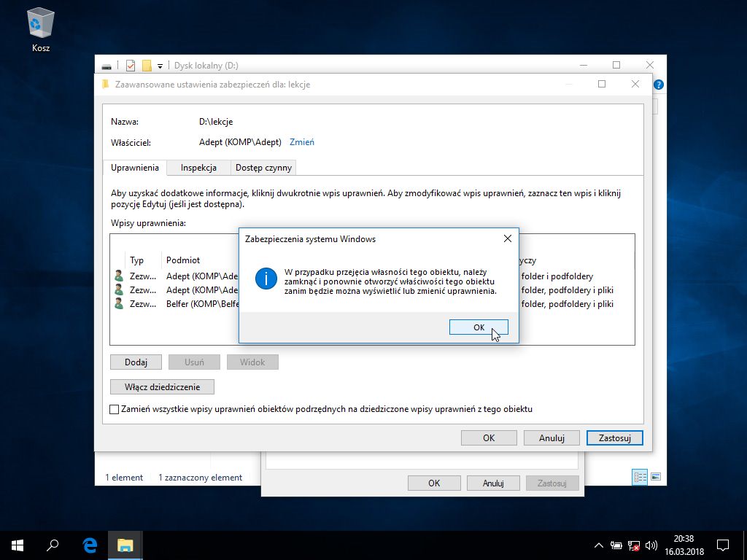The image size is (747, 560).
Task: Close the Zabezpieczenia systemu Windows dialog
Action: point(508,238)
